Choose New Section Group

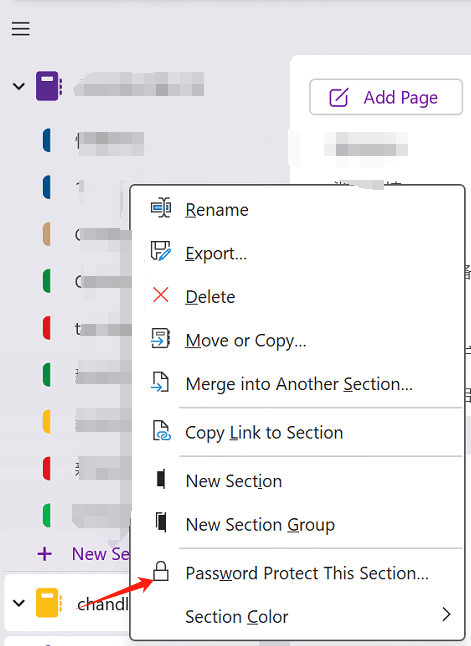coord(297,524)
